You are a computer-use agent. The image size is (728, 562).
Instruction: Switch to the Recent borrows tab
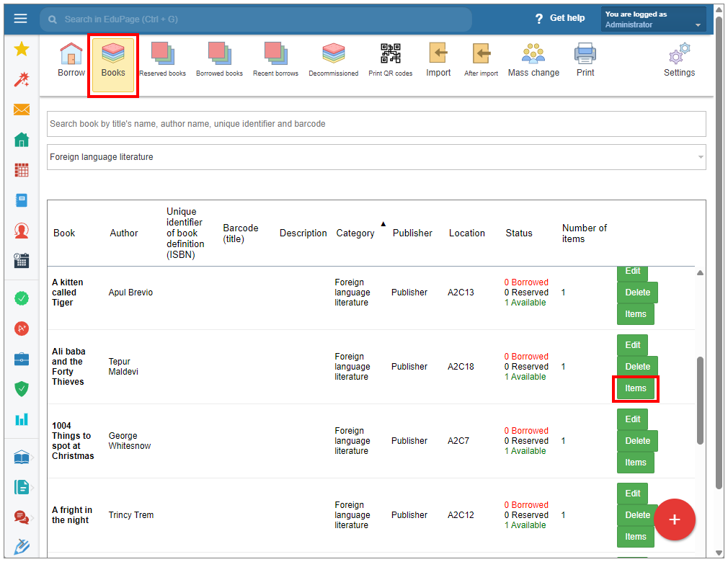276,59
